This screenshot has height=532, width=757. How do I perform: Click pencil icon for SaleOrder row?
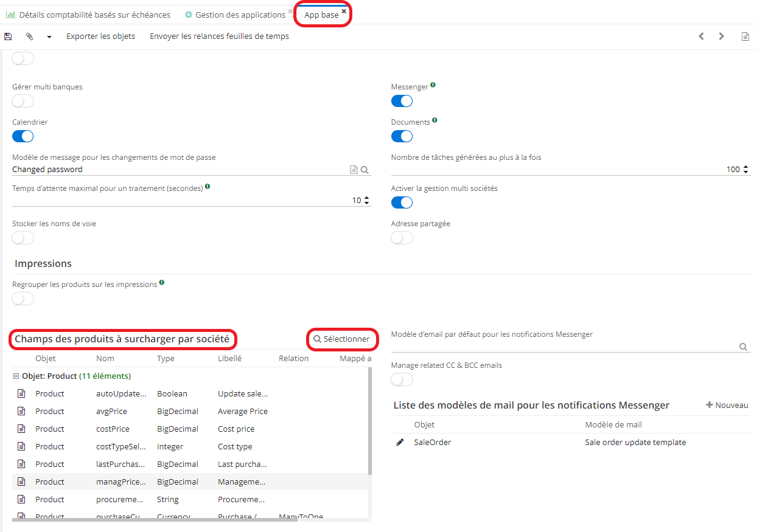[400, 443]
